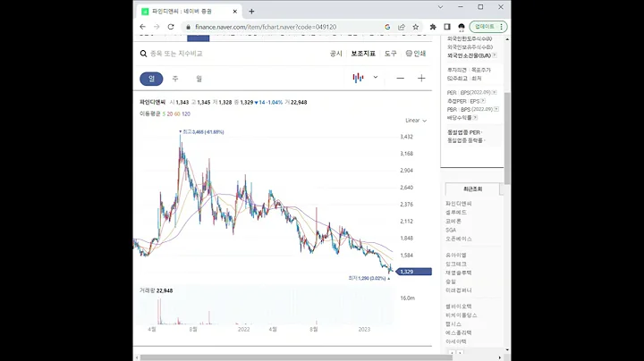Open the 공시 menu
Image resolution: width=644 pixels, height=361 pixels.
coord(336,54)
